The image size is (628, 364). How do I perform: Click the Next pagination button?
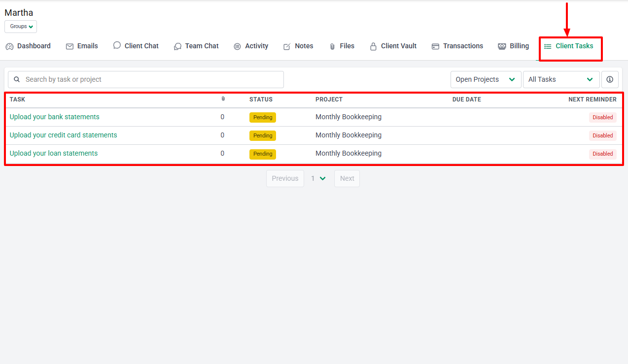(347, 178)
